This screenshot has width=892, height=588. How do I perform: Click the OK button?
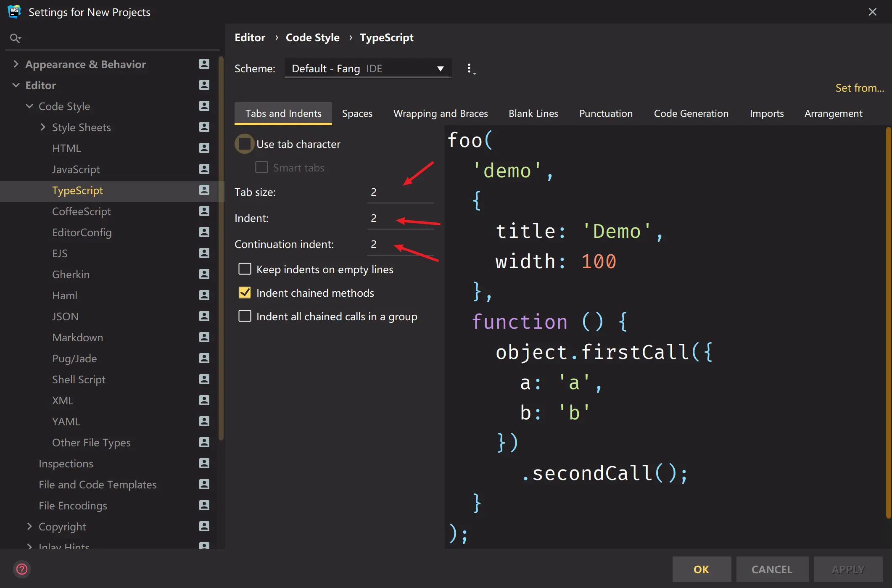tap(701, 569)
